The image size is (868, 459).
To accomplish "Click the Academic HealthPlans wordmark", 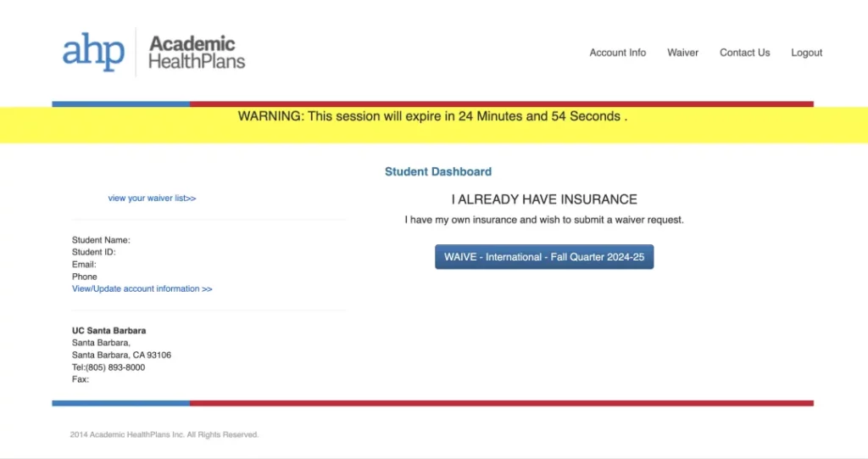I will [197, 52].
